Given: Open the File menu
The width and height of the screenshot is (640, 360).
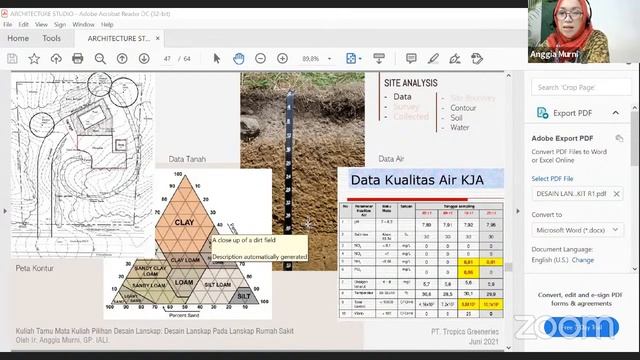Looking at the screenshot, I should (x=8, y=24).
